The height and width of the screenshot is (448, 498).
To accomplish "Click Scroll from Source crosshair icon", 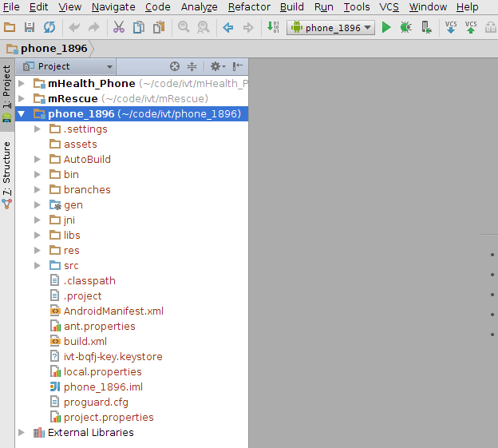I will 175,66.
